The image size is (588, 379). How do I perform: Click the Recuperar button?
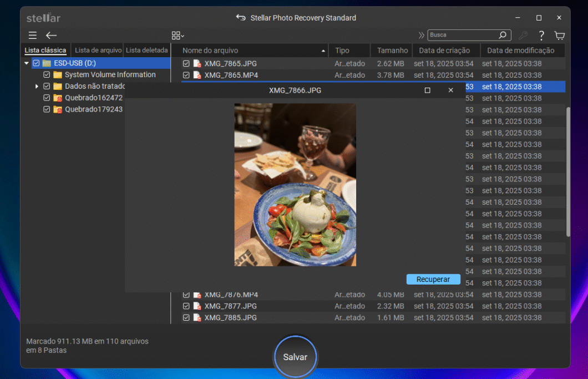coord(433,279)
